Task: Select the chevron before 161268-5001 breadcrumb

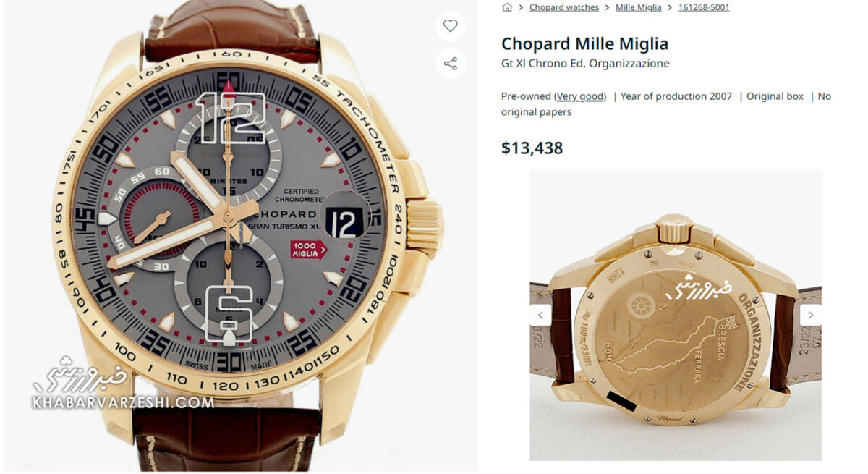Action: tap(670, 7)
